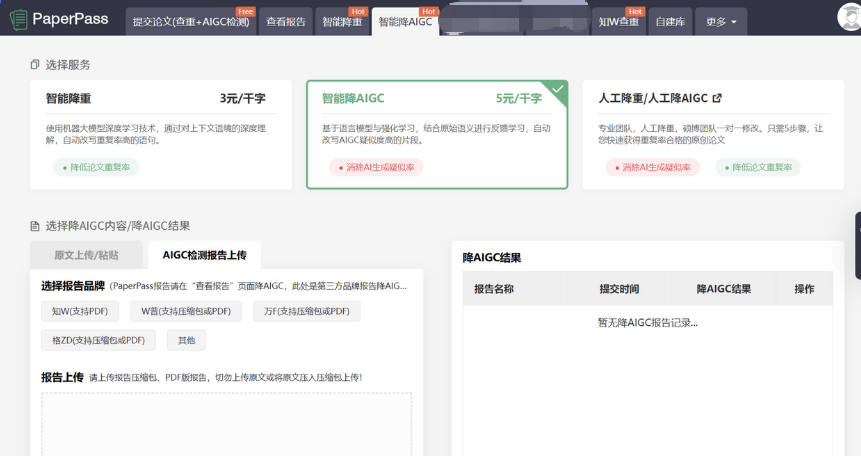Select the 智能降AIGC navigation tab

[405, 21]
